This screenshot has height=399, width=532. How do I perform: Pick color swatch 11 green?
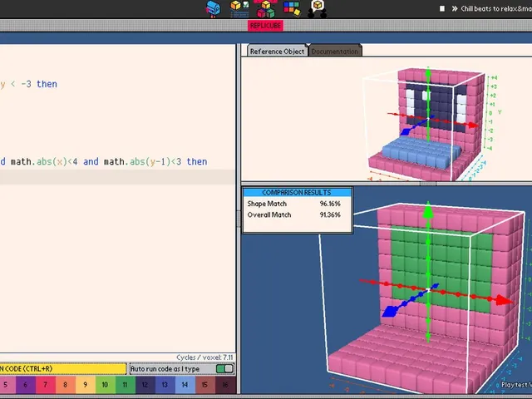point(125,385)
